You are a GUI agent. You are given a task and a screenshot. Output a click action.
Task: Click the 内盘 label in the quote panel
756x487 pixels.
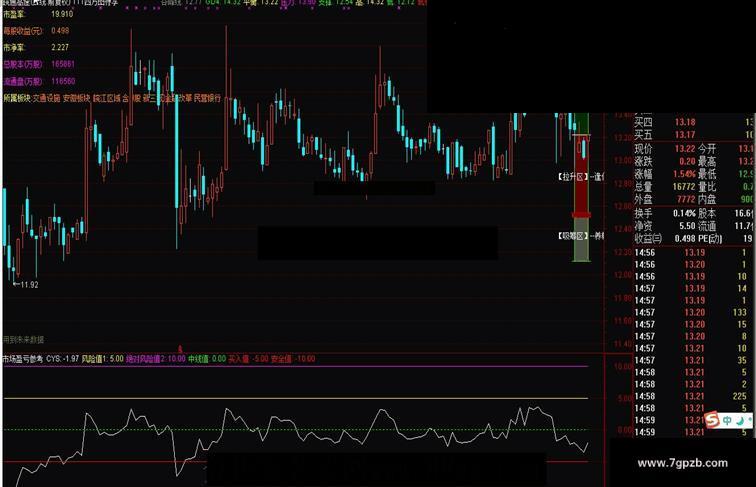click(707, 199)
